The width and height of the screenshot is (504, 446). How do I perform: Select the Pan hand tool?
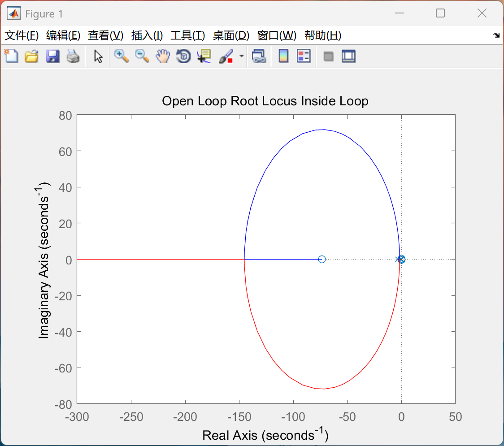tap(163, 56)
